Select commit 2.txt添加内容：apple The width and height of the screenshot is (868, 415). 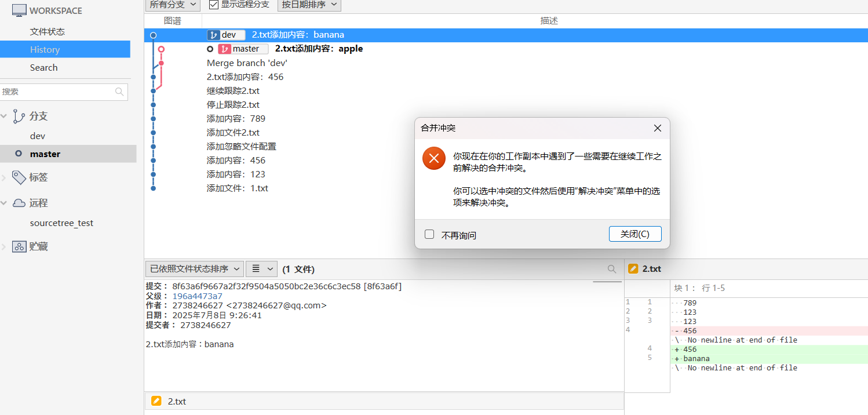pos(506,49)
